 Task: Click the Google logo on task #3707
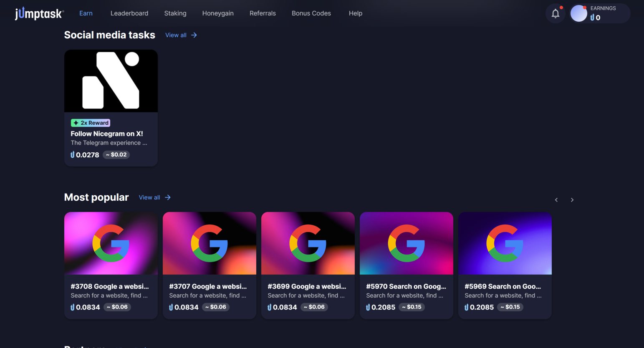click(209, 243)
